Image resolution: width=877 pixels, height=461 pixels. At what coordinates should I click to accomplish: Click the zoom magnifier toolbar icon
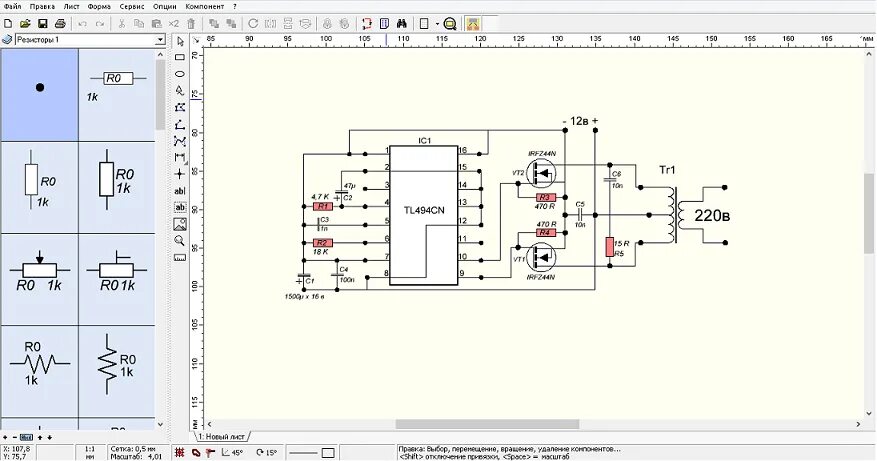(450, 23)
